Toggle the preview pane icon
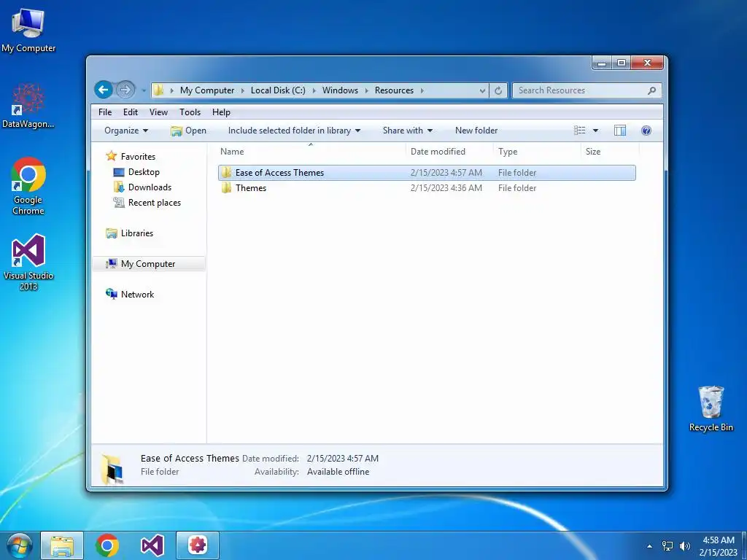Viewport: 747px width, 560px height. (x=620, y=131)
